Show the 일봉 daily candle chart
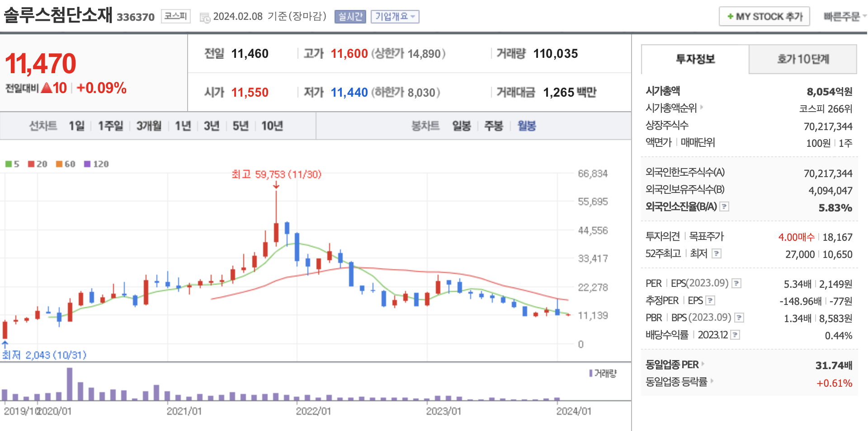The height and width of the screenshot is (431, 868). [462, 126]
